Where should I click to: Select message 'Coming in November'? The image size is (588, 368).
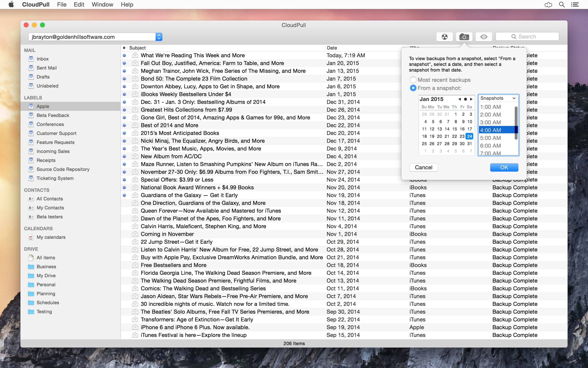pyautogui.click(x=167, y=234)
